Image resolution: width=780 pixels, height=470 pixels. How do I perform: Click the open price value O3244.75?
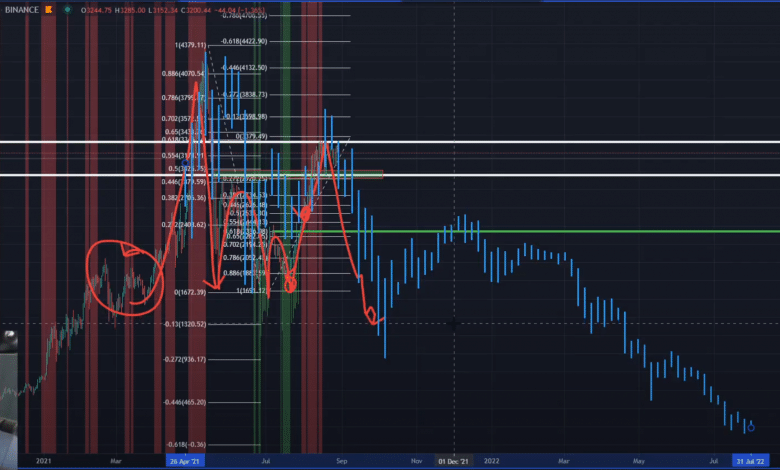click(96, 10)
